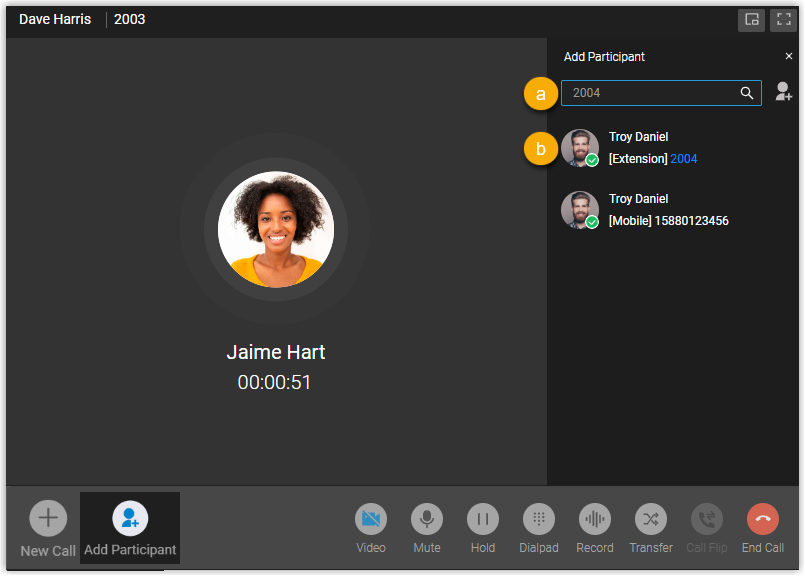
Task: End Call with red hang-up button
Action: [x=762, y=520]
